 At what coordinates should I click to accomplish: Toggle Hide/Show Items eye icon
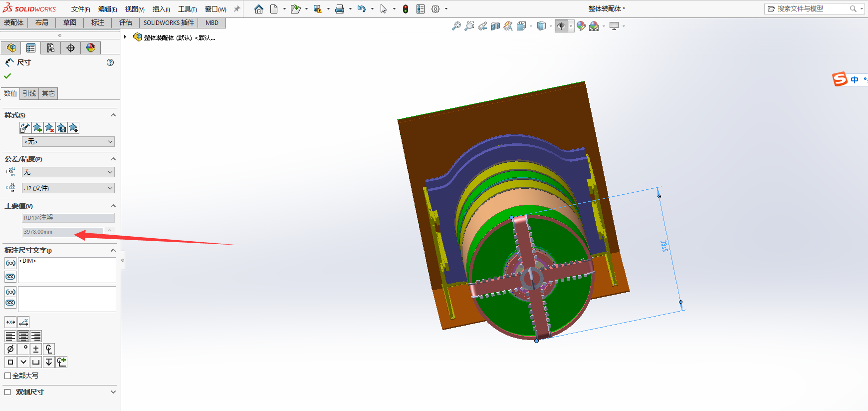coord(561,26)
